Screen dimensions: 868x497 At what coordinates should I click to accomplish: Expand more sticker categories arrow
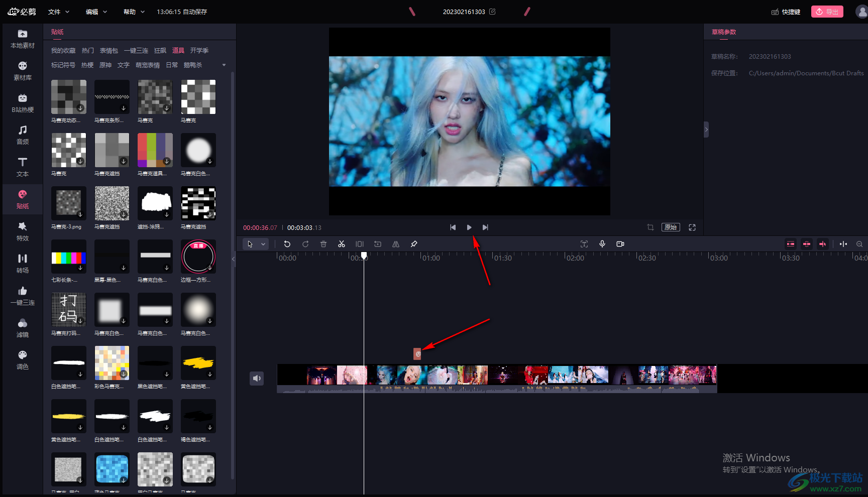[x=224, y=65]
